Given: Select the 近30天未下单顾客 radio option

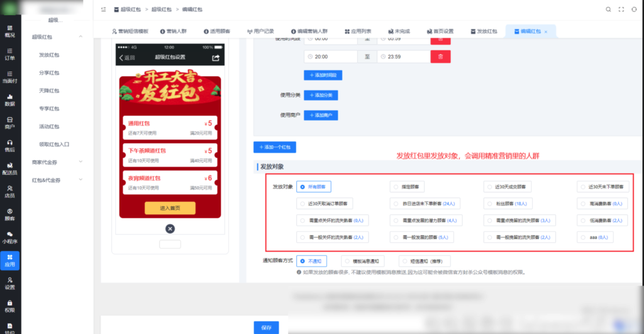Looking at the screenshot, I should click(x=603, y=187).
